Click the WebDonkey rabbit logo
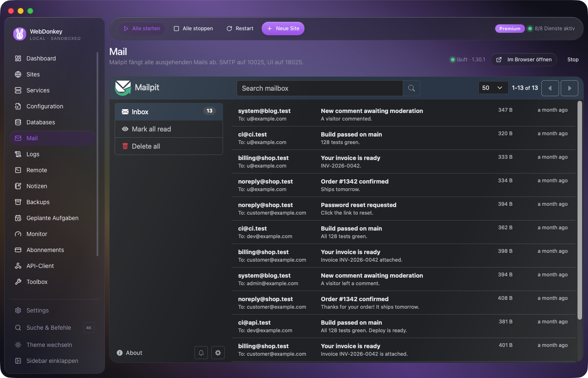This screenshot has height=378, width=588. point(20,34)
